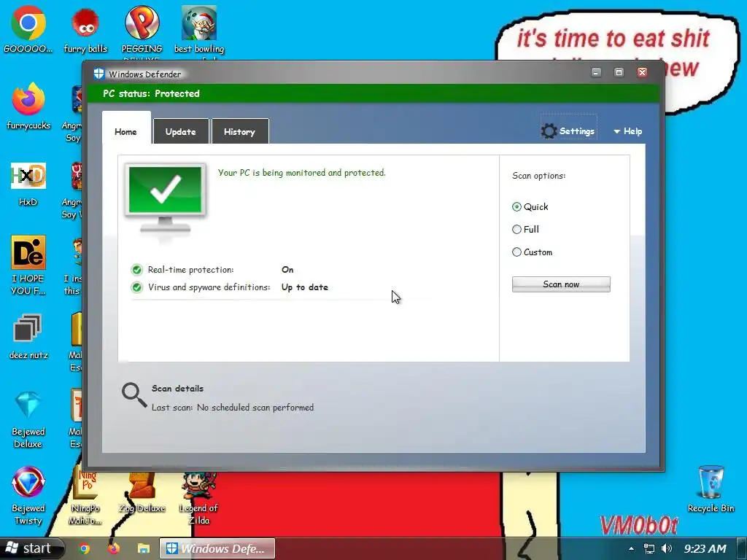Open the HxD desktop icon
The width and height of the screenshot is (747, 560).
(x=28, y=184)
